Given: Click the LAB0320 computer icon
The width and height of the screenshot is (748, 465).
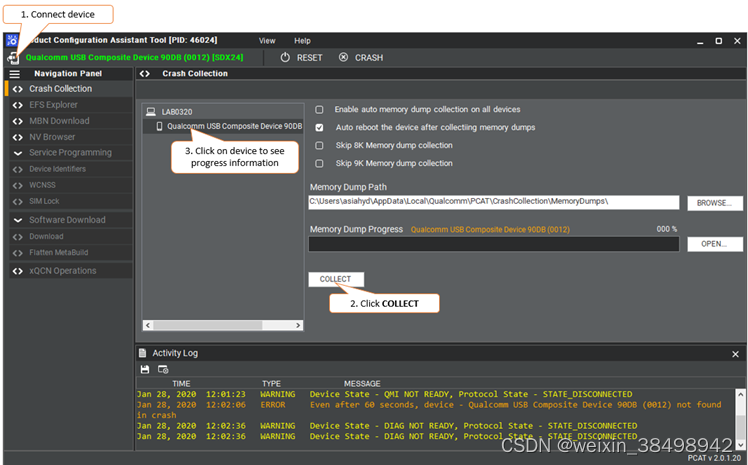Looking at the screenshot, I should pyautogui.click(x=151, y=112).
